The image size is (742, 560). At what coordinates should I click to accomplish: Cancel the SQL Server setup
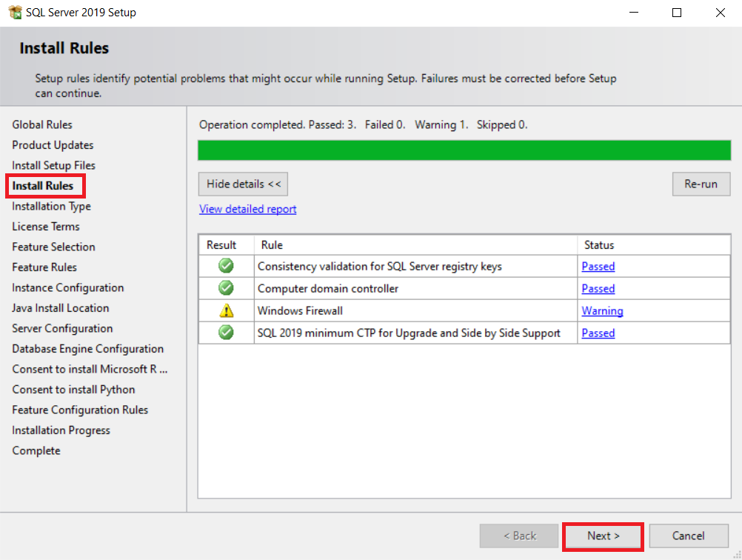point(689,536)
